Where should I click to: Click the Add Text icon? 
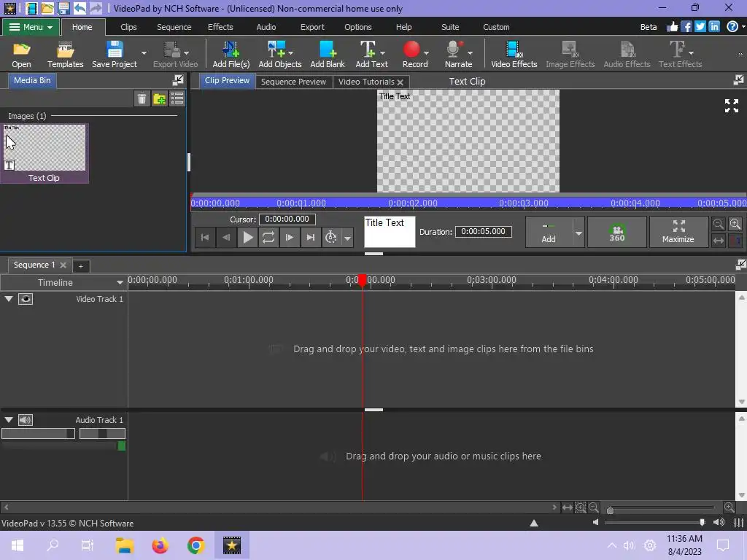(x=368, y=50)
